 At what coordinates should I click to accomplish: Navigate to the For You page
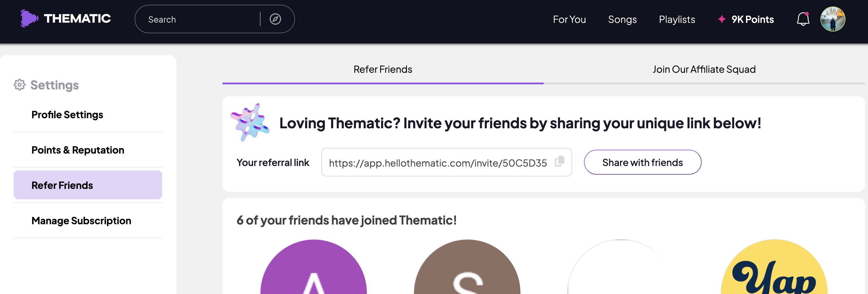click(569, 20)
